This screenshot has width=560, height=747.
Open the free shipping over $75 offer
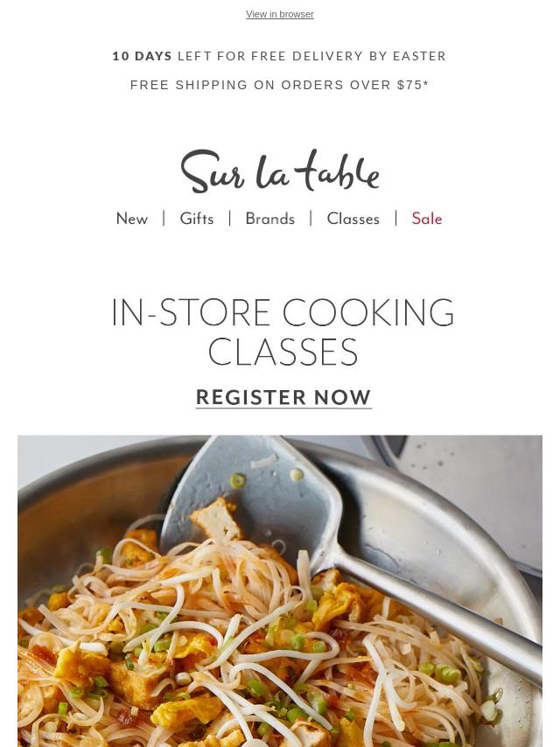(x=280, y=85)
